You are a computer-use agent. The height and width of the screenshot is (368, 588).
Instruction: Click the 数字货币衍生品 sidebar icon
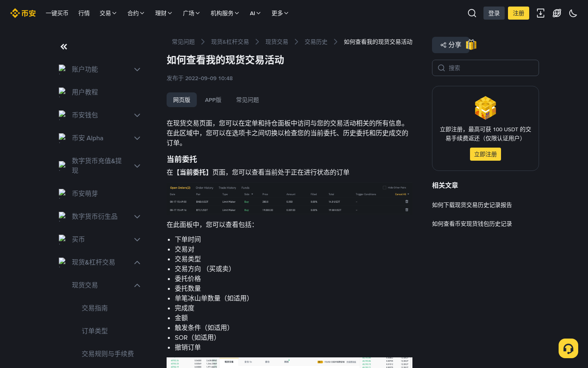[62, 217]
